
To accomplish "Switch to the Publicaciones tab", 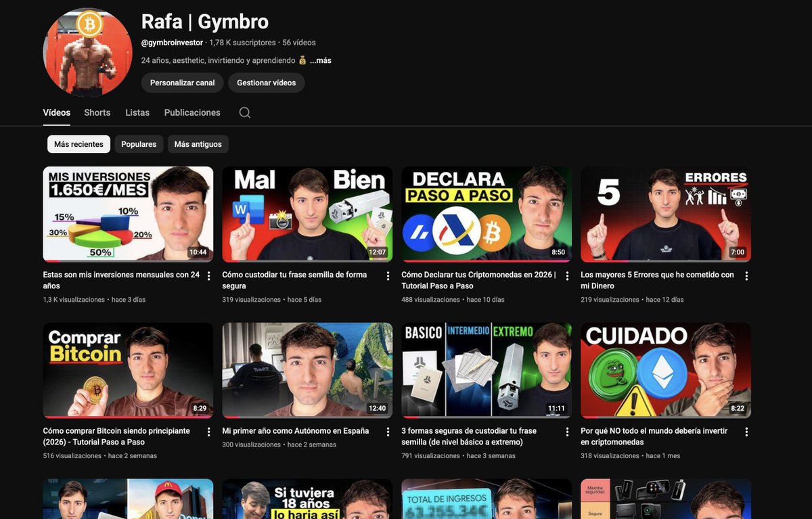I will click(x=192, y=112).
